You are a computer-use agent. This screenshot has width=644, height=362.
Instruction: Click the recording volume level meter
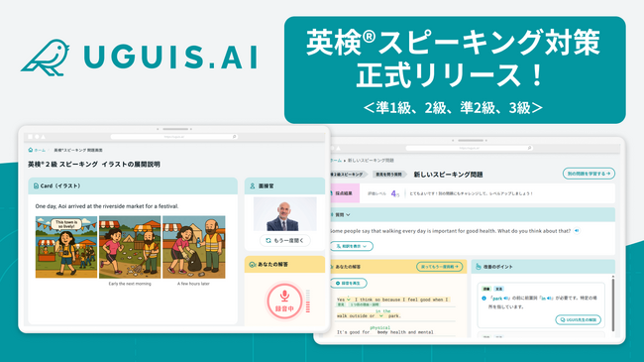[x=308, y=301]
